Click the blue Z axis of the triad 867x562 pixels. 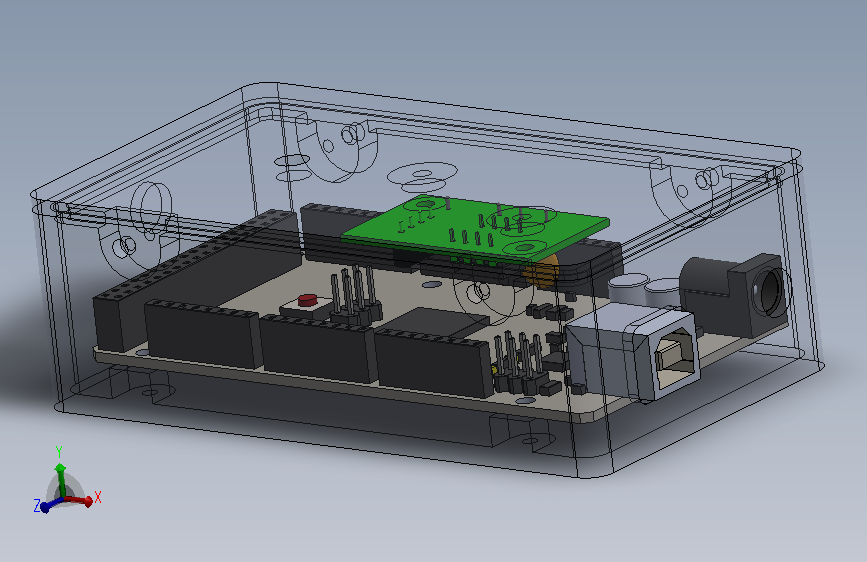tap(49, 505)
